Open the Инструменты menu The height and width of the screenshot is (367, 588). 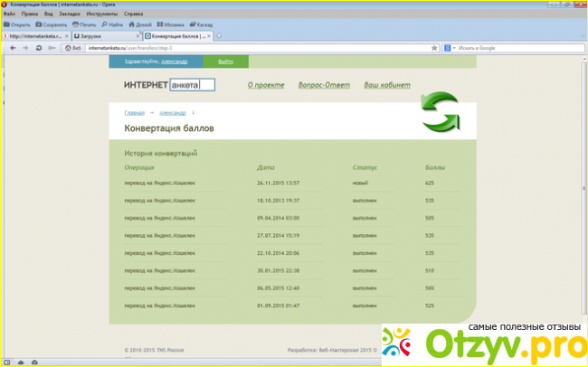(102, 14)
